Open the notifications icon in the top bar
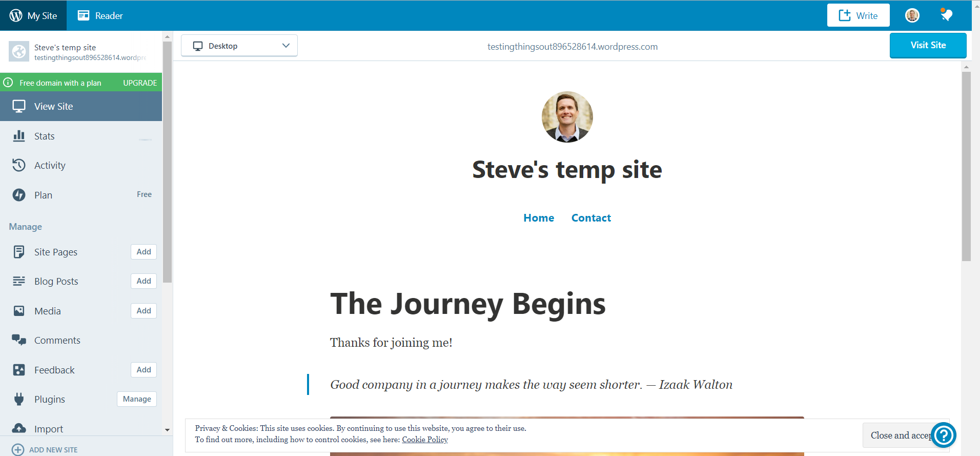Viewport: 980px width, 456px height. pyautogui.click(x=946, y=15)
